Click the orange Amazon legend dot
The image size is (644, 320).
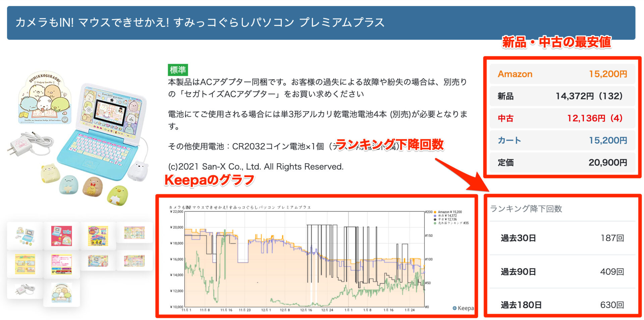tap(435, 212)
